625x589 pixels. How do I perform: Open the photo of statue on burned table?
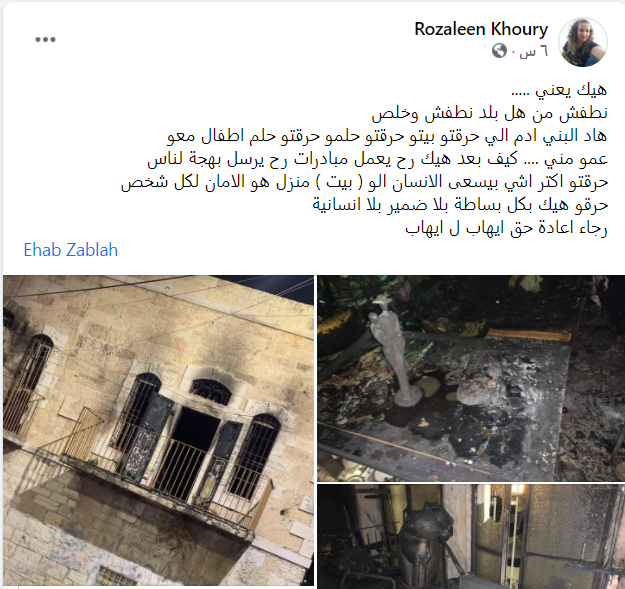tap(471, 378)
